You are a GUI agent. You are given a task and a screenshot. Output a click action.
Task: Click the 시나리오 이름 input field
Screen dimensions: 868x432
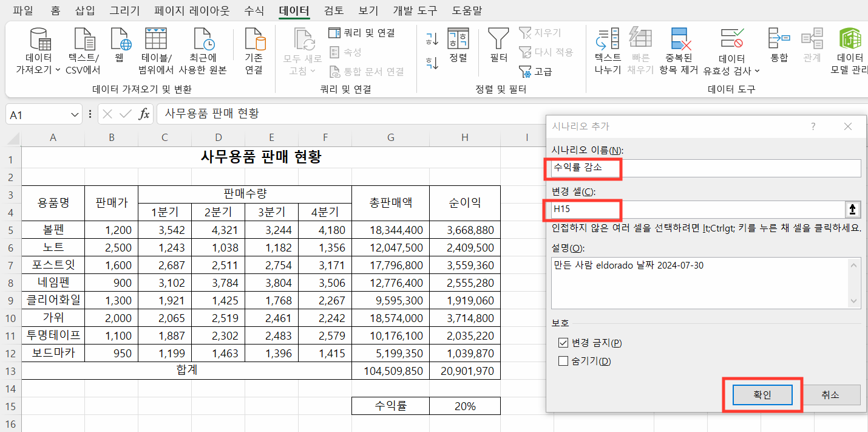pos(706,168)
